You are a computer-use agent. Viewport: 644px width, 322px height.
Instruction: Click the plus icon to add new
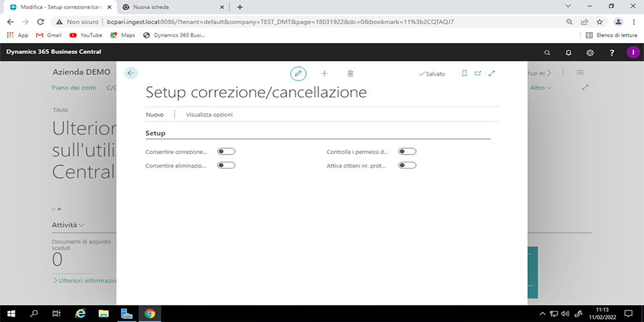pos(325,73)
